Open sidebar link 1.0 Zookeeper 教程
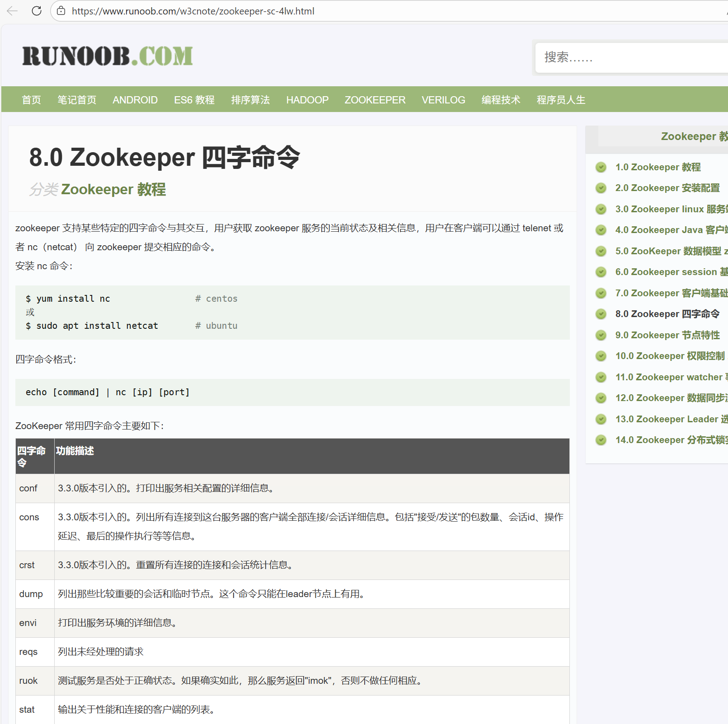 click(658, 167)
